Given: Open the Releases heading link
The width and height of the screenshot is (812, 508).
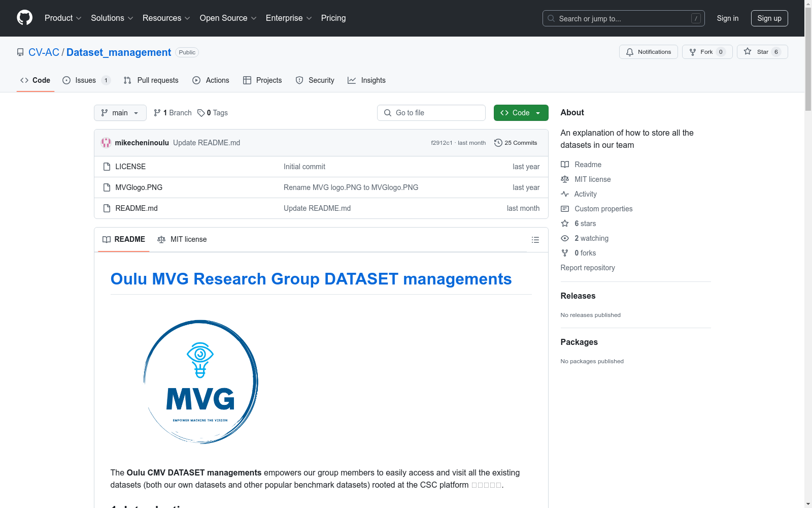Looking at the screenshot, I should [578, 296].
